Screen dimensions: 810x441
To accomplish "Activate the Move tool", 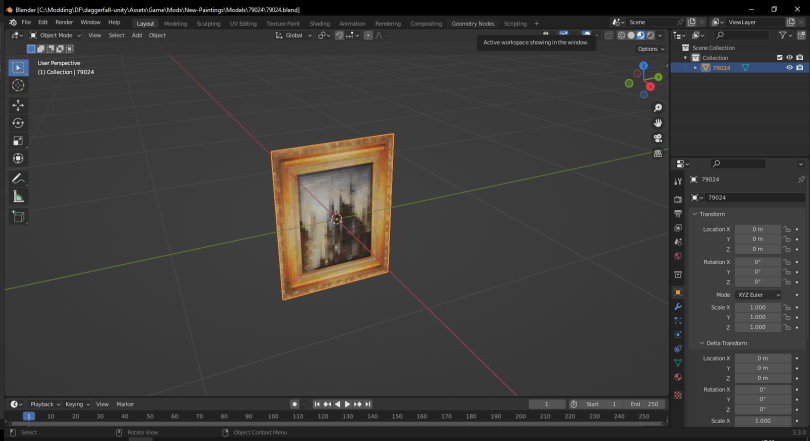I will pos(18,105).
